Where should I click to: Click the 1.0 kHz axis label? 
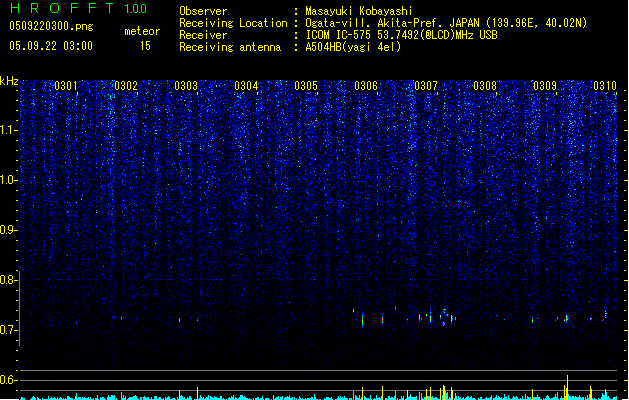click(9, 180)
